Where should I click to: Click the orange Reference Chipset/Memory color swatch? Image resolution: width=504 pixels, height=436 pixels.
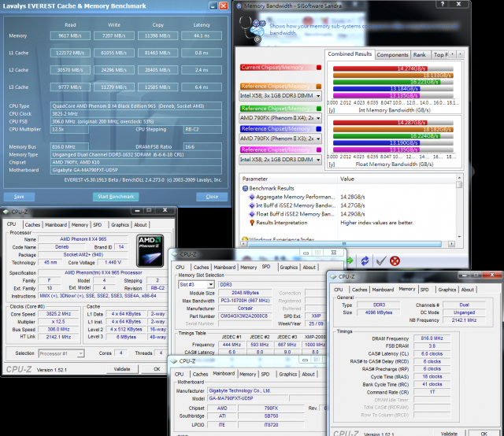(x=319, y=87)
